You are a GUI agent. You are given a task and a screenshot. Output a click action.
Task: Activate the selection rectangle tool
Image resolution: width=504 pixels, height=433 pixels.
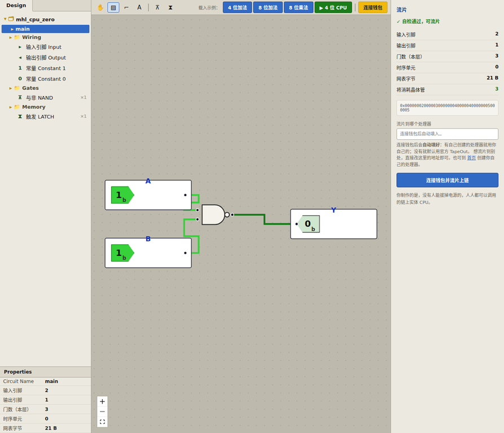click(113, 7)
